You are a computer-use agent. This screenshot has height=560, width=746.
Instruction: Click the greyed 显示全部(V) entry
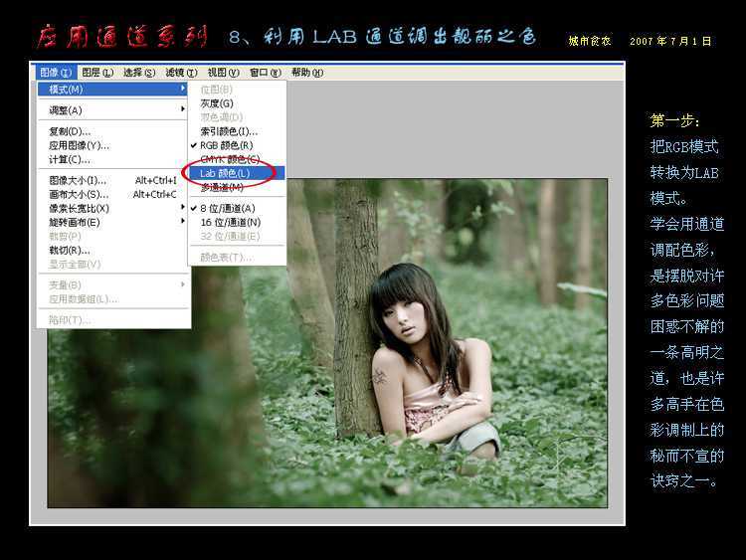coord(112,264)
